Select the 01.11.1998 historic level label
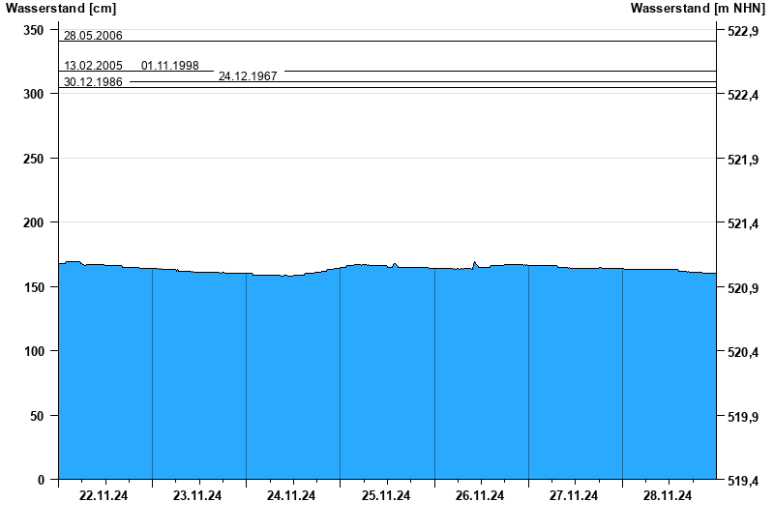The height and width of the screenshot is (532, 774). coord(170,66)
